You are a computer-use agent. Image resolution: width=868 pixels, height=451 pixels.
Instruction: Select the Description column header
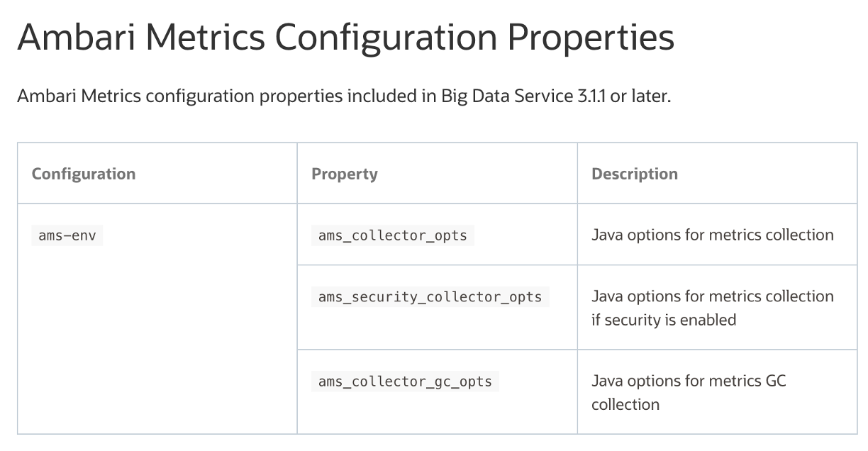point(635,174)
